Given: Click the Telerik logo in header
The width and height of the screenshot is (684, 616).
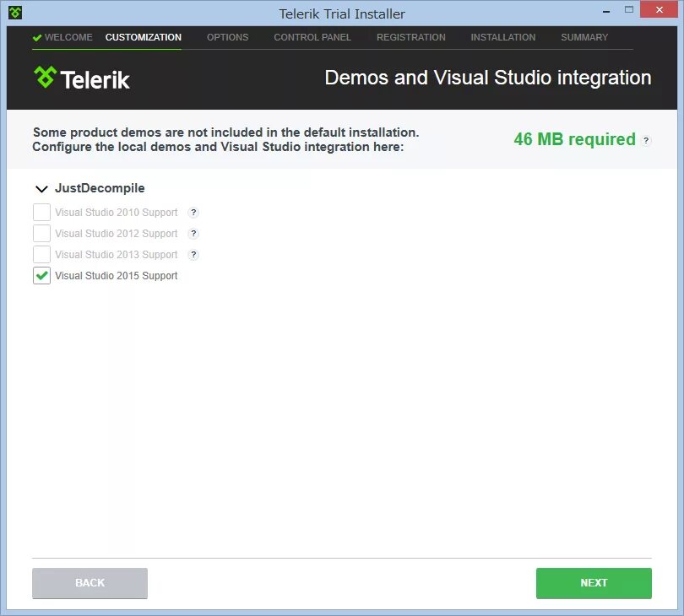Looking at the screenshot, I should (x=82, y=78).
